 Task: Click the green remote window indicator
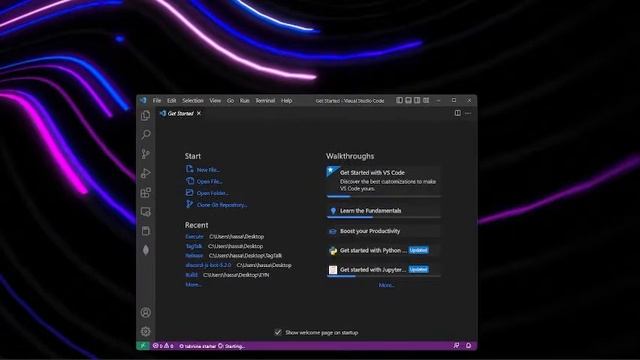click(143, 346)
